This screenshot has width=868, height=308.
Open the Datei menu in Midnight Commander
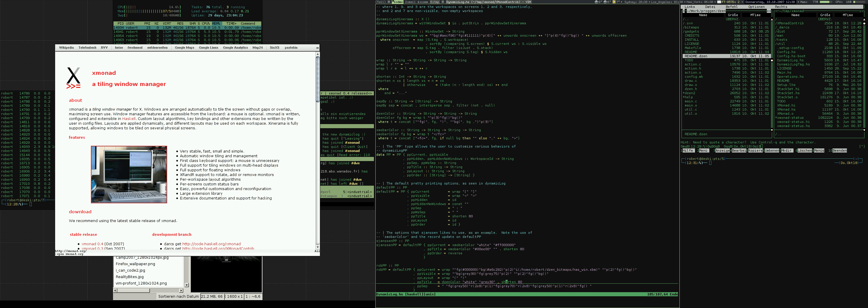[x=710, y=7]
